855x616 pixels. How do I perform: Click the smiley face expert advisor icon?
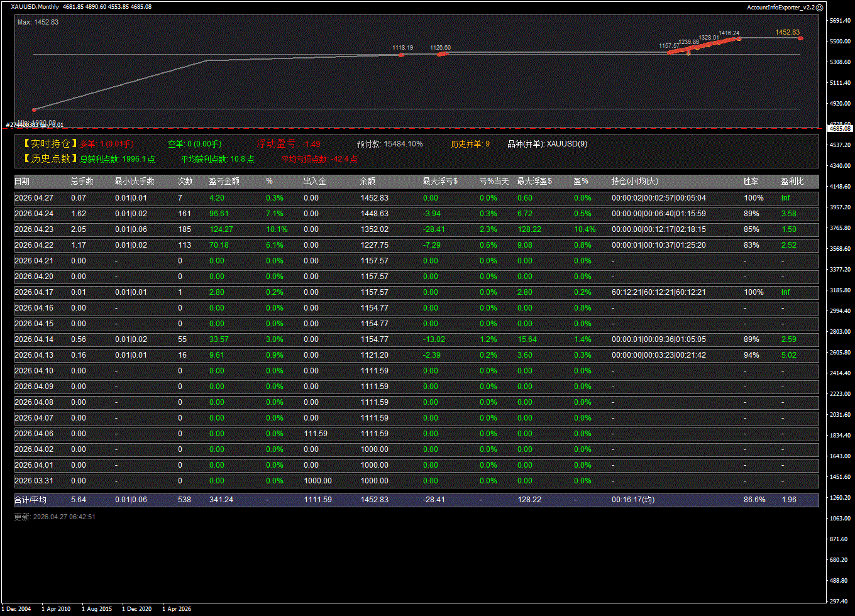819,7
